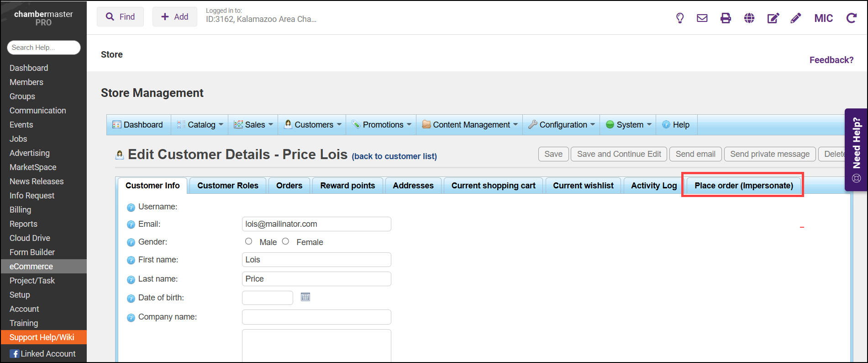Click the Send email button
This screenshot has width=868, height=363.
(x=695, y=154)
